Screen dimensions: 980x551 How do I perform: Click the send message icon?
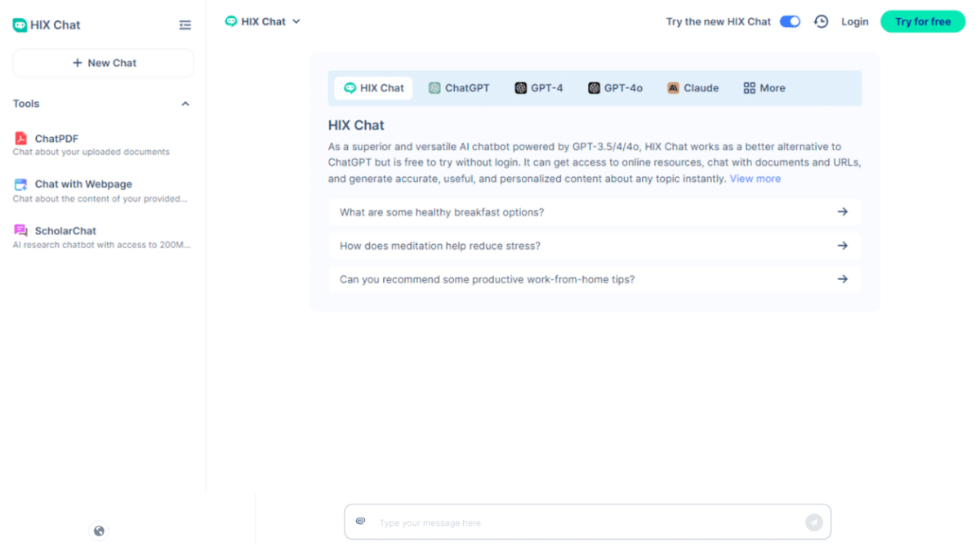(x=813, y=522)
